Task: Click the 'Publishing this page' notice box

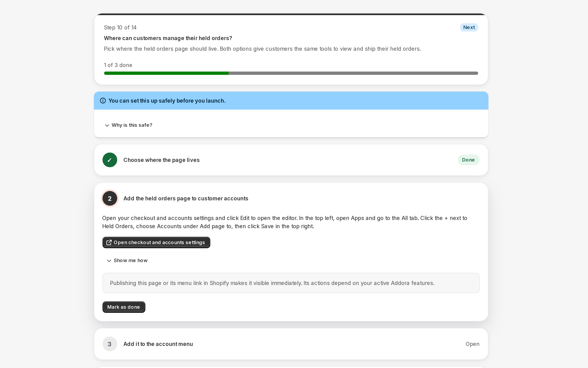Action: 291,283
